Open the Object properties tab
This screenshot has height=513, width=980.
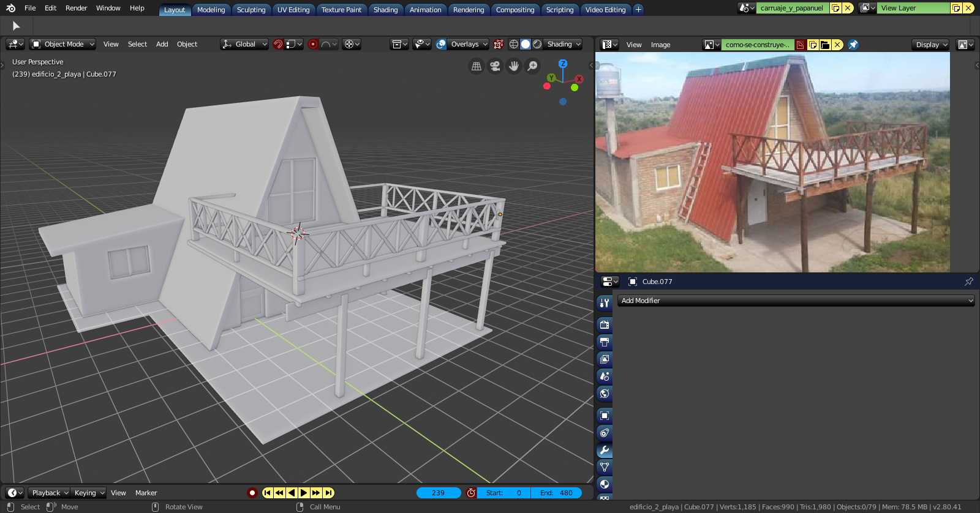605,416
